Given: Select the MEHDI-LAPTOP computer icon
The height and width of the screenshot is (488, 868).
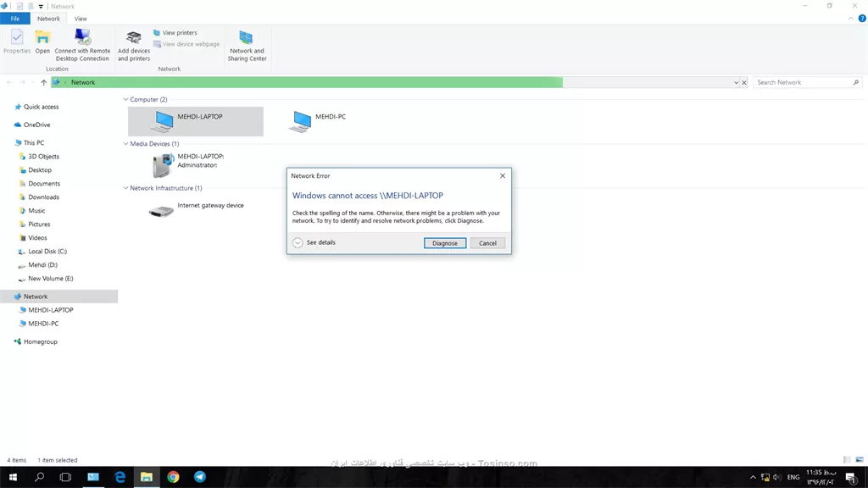Looking at the screenshot, I should (196, 121).
